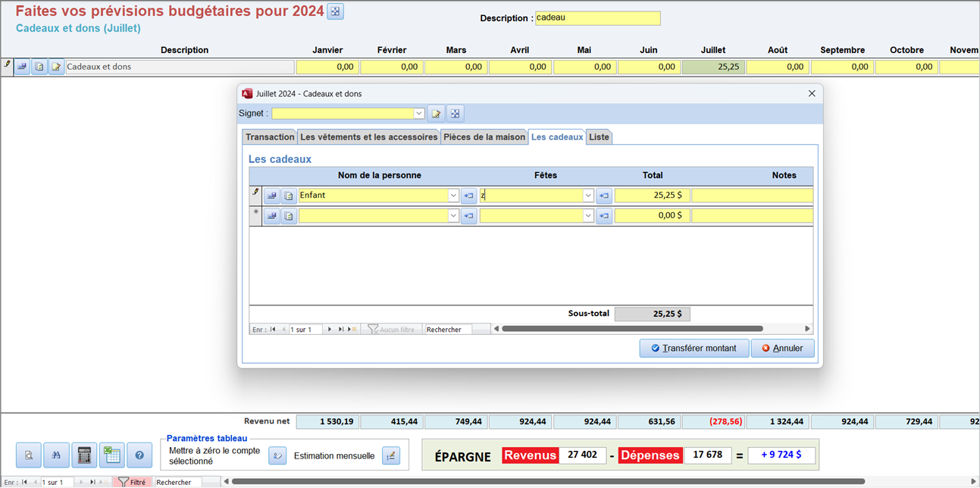Open the Pièces de la maison tab

point(484,137)
